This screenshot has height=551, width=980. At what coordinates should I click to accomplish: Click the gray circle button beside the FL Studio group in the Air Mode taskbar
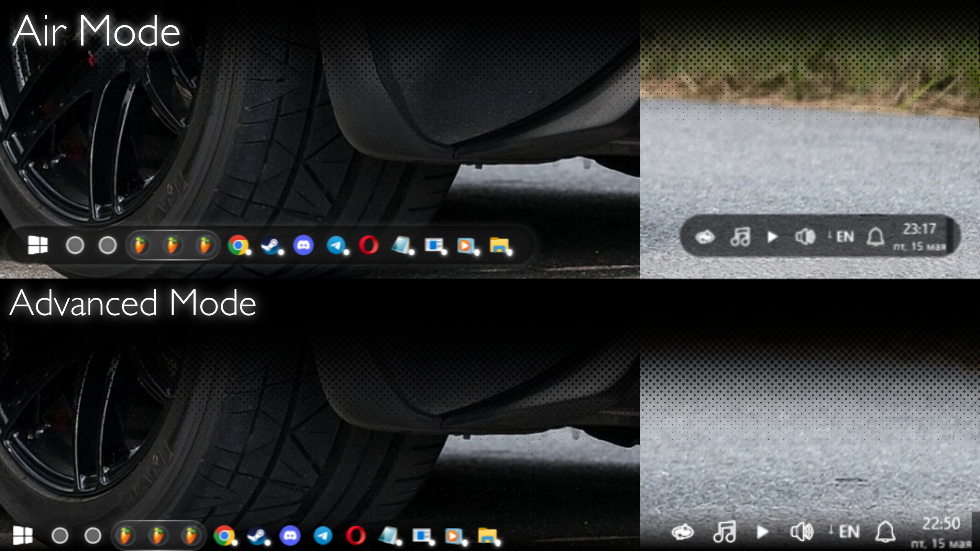[108, 245]
